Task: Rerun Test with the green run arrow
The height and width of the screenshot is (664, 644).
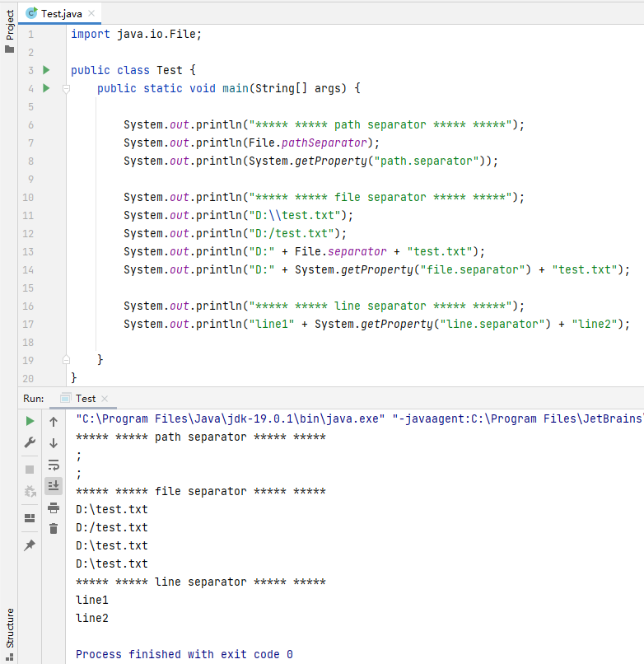Action: point(30,420)
